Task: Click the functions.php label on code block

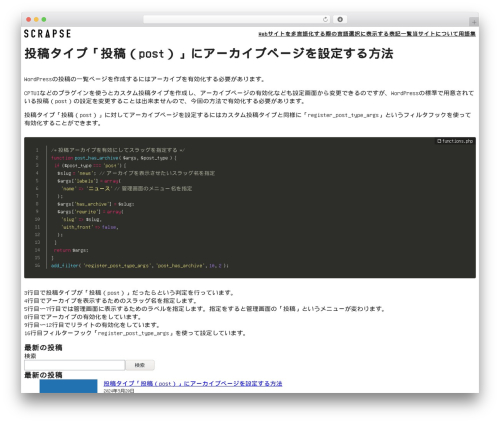Action: (x=455, y=141)
